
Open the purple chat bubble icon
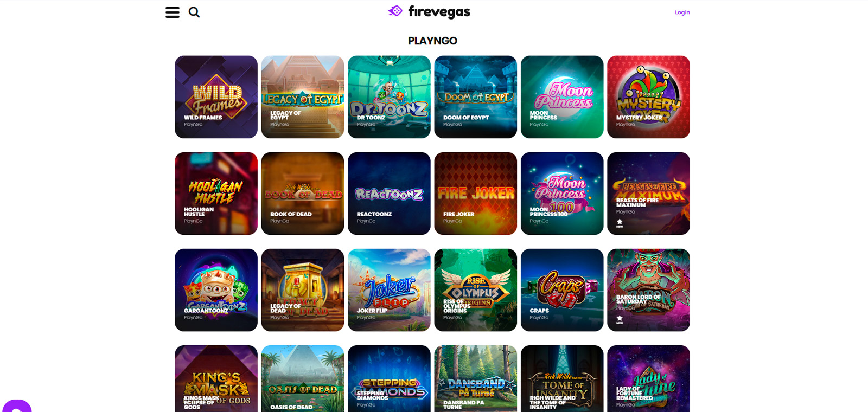tap(17, 406)
